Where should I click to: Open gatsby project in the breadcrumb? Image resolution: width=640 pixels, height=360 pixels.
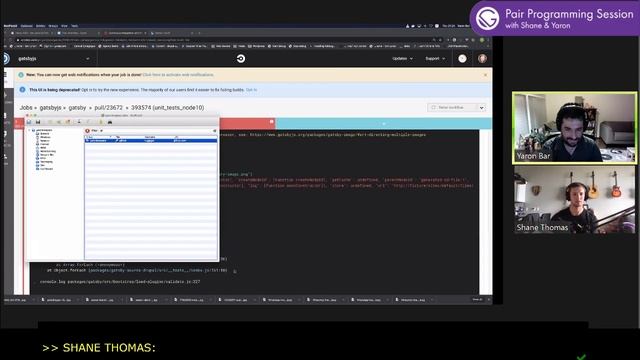point(77,108)
